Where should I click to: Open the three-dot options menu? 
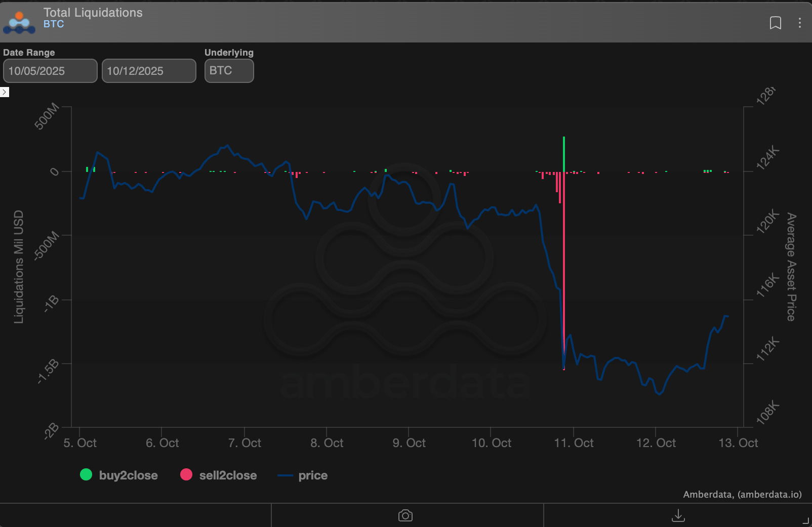coord(799,23)
